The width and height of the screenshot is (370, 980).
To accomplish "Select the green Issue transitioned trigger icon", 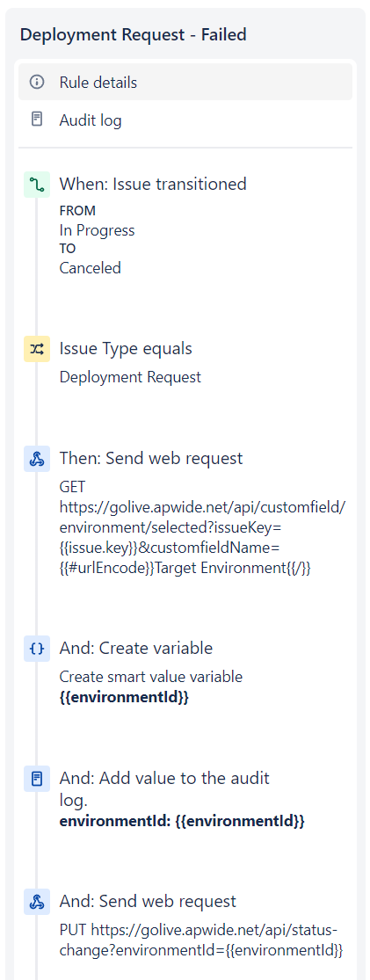I will (37, 185).
